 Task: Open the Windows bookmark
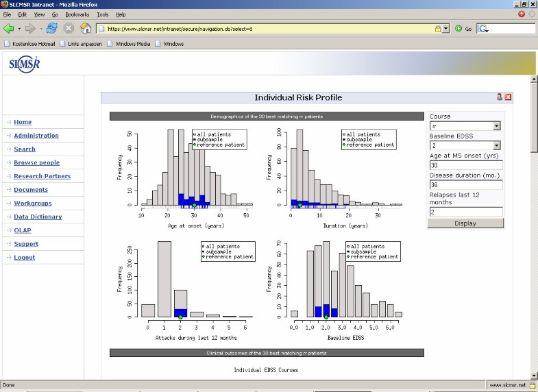coord(169,44)
